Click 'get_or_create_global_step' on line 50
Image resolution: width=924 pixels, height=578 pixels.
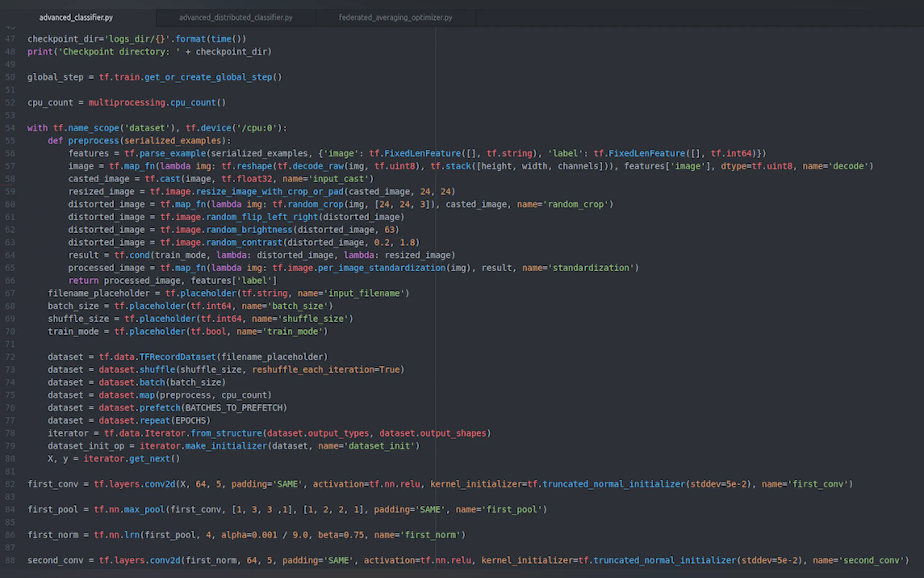point(208,77)
